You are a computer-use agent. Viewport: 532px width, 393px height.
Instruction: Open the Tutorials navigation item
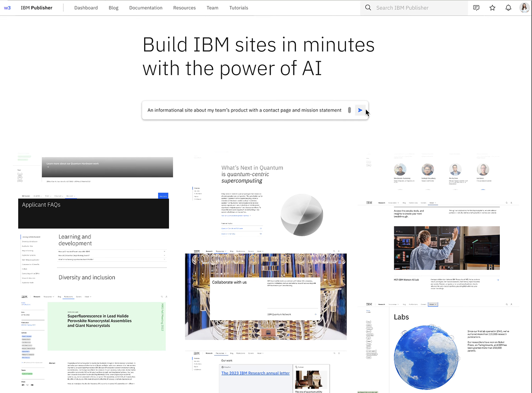pyautogui.click(x=238, y=8)
